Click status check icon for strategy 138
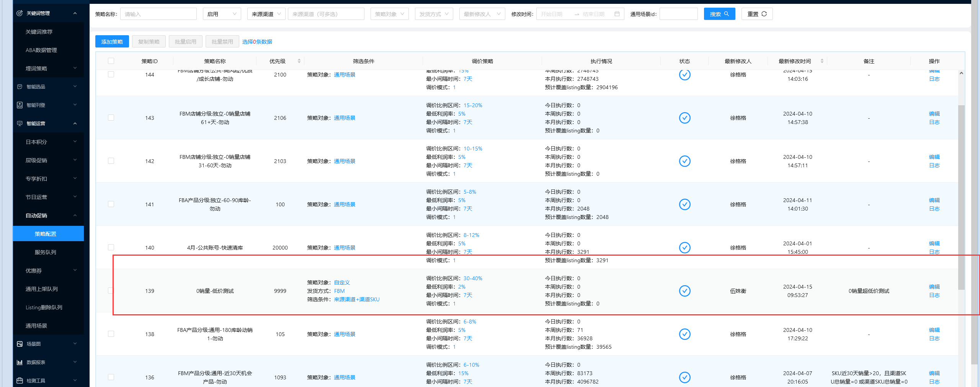 684,334
